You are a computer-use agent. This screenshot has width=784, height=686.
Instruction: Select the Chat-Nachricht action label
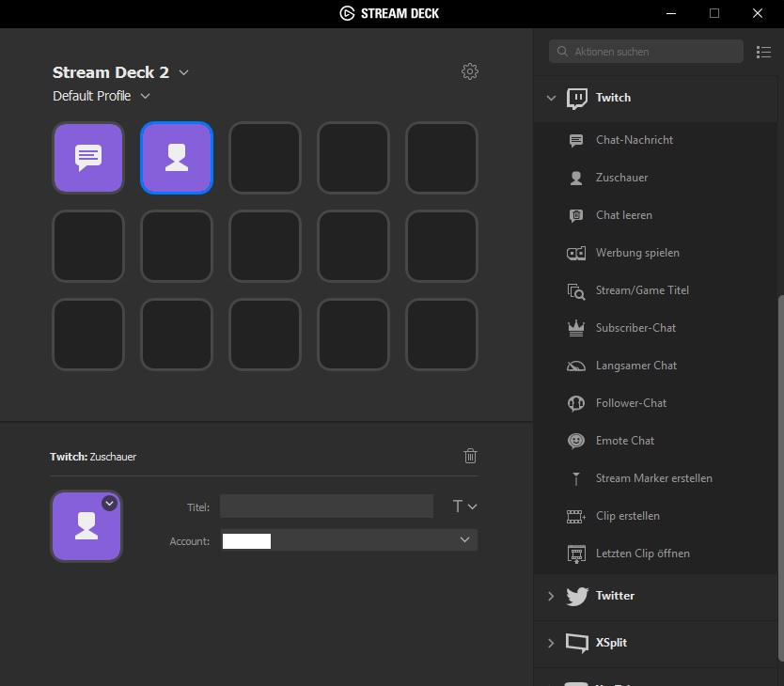click(634, 140)
